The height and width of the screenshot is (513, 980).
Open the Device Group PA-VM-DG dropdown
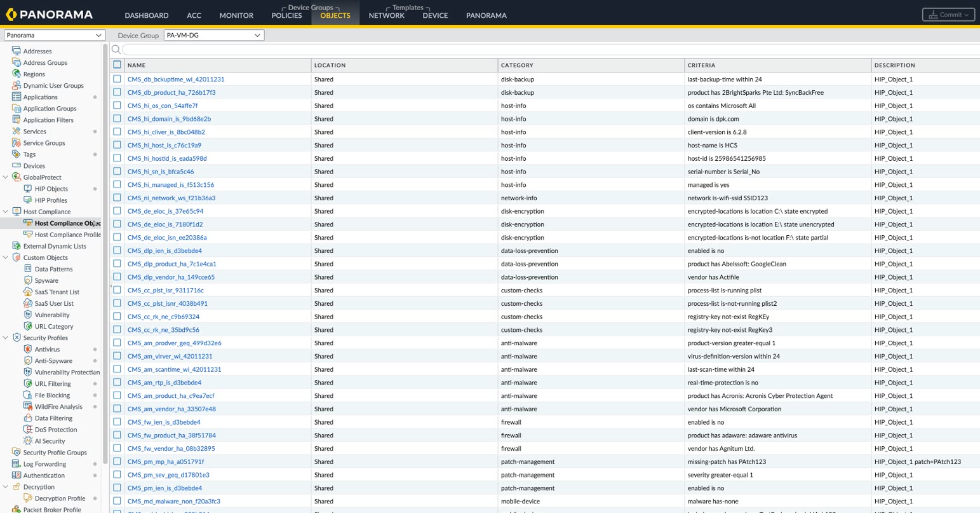click(x=213, y=36)
